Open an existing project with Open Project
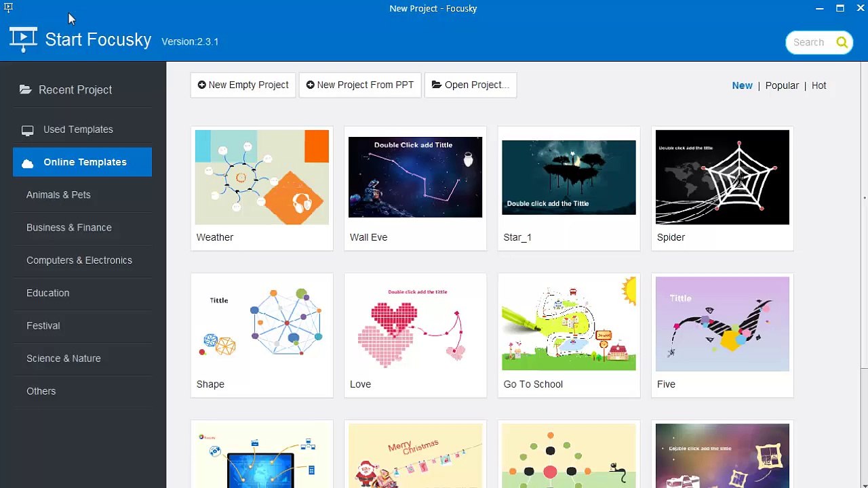This screenshot has width=868, height=488. pyautogui.click(x=471, y=85)
